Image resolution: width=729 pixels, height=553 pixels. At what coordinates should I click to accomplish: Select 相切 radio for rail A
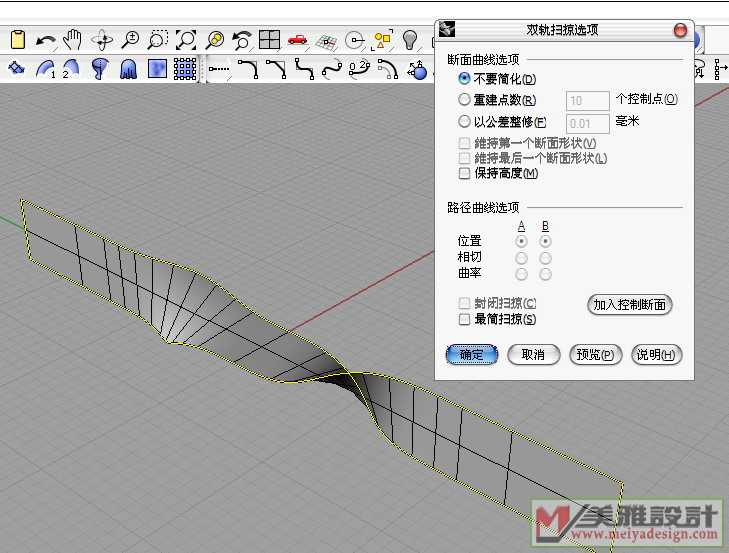(522, 258)
